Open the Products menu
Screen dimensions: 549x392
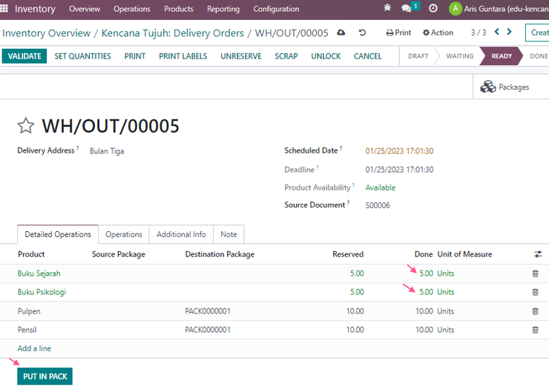179,9
